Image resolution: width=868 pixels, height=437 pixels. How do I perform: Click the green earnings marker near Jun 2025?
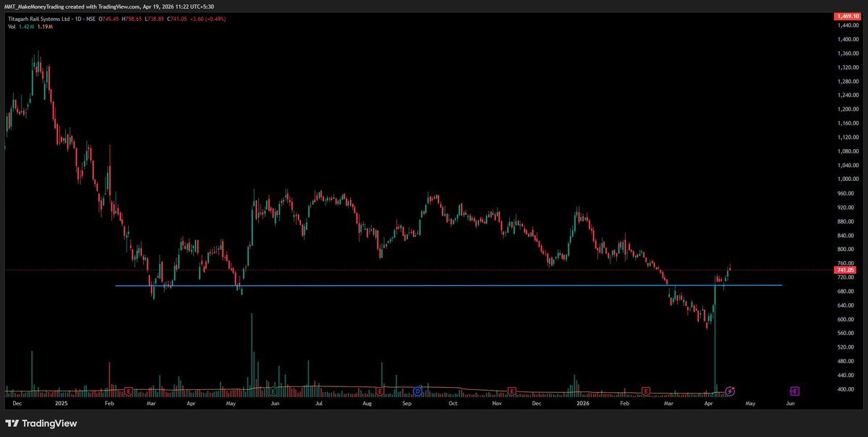[273, 391]
